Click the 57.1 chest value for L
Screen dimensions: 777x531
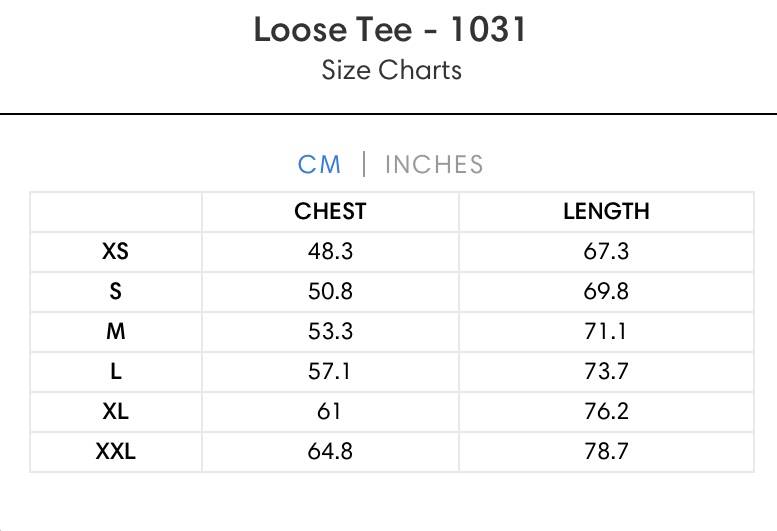329,371
